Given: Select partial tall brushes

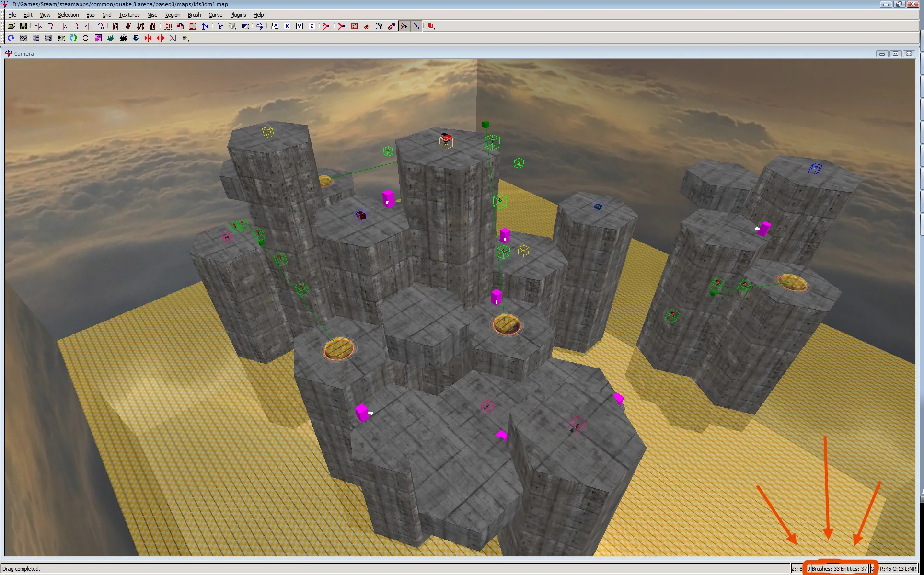Looking at the screenshot, I should (x=140, y=26).
